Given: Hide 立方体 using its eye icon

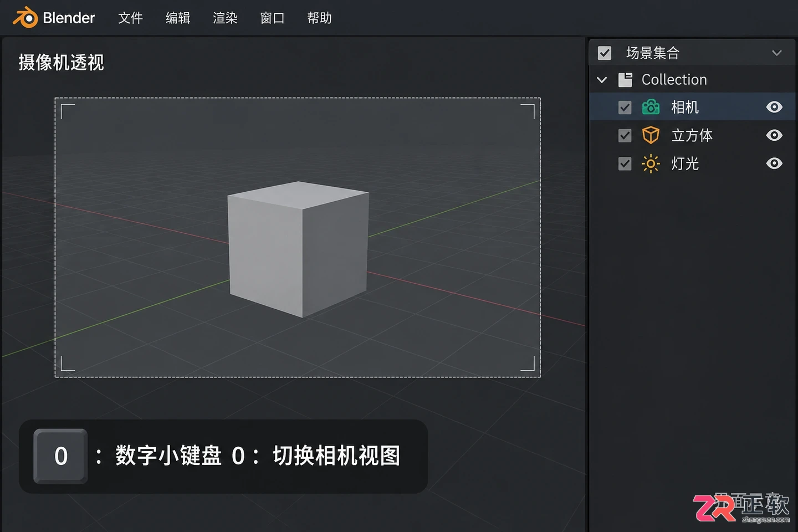Looking at the screenshot, I should tap(774, 135).
